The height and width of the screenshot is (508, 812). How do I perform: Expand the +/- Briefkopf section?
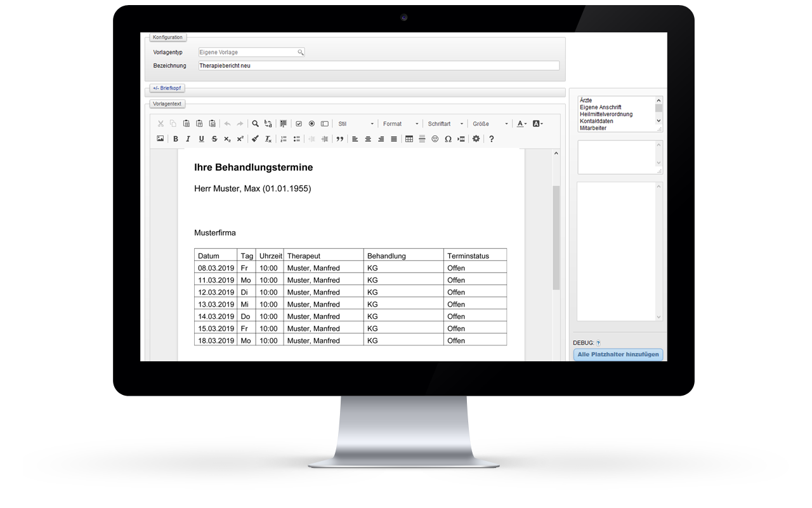pos(168,88)
